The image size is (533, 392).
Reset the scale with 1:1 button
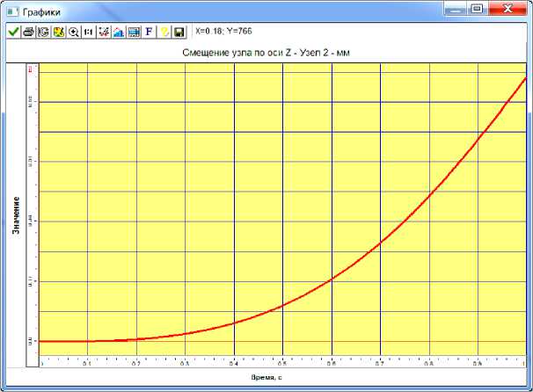click(88, 32)
